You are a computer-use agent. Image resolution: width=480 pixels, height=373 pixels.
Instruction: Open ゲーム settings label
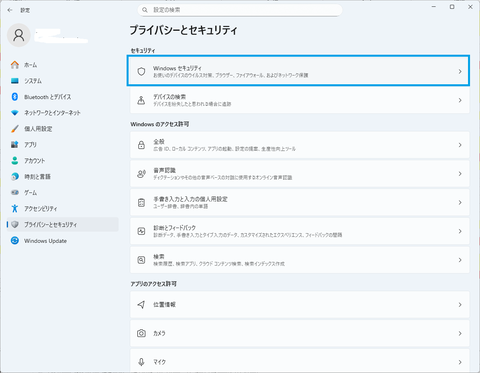[30, 193]
